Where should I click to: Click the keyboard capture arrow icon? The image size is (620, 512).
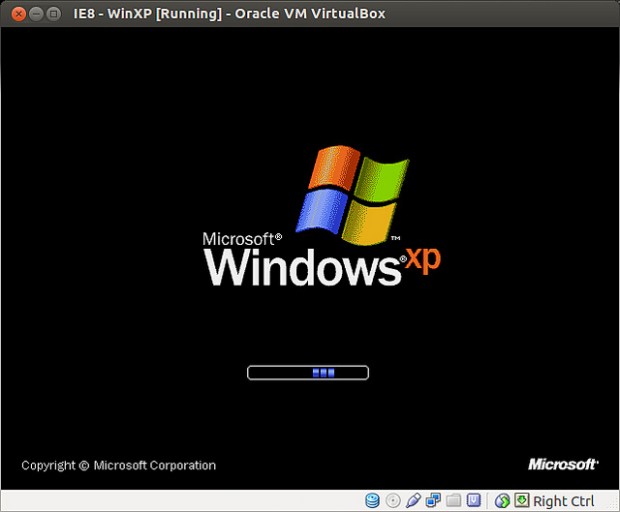522,500
